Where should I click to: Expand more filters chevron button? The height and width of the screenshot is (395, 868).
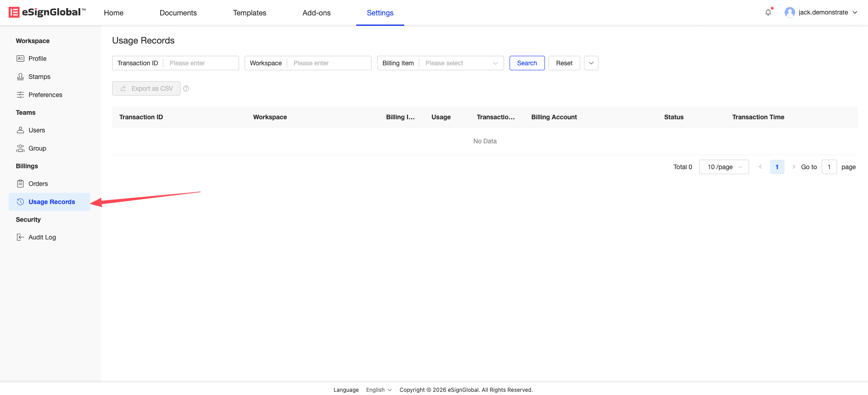tap(591, 63)
